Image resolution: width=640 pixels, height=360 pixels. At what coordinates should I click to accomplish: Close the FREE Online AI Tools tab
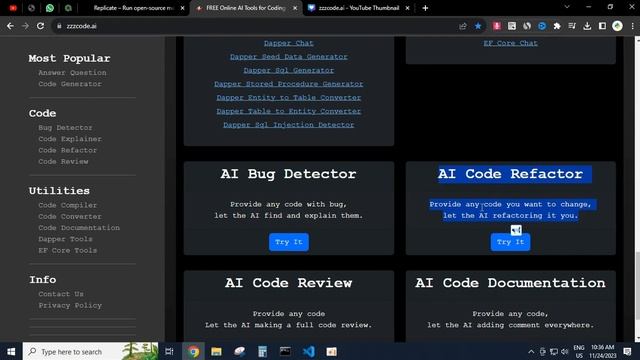pyautogui.click(x=295, y=8)
